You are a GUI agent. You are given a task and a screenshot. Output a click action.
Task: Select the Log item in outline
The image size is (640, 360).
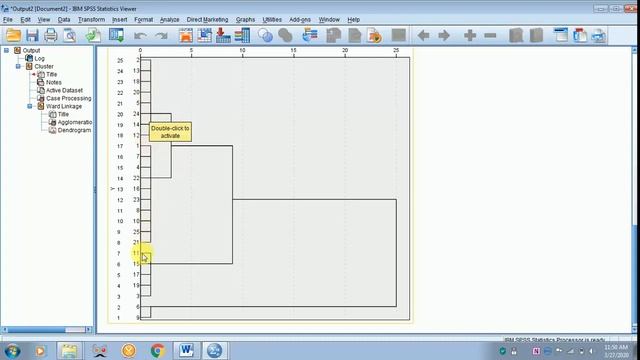click(40, 58)
